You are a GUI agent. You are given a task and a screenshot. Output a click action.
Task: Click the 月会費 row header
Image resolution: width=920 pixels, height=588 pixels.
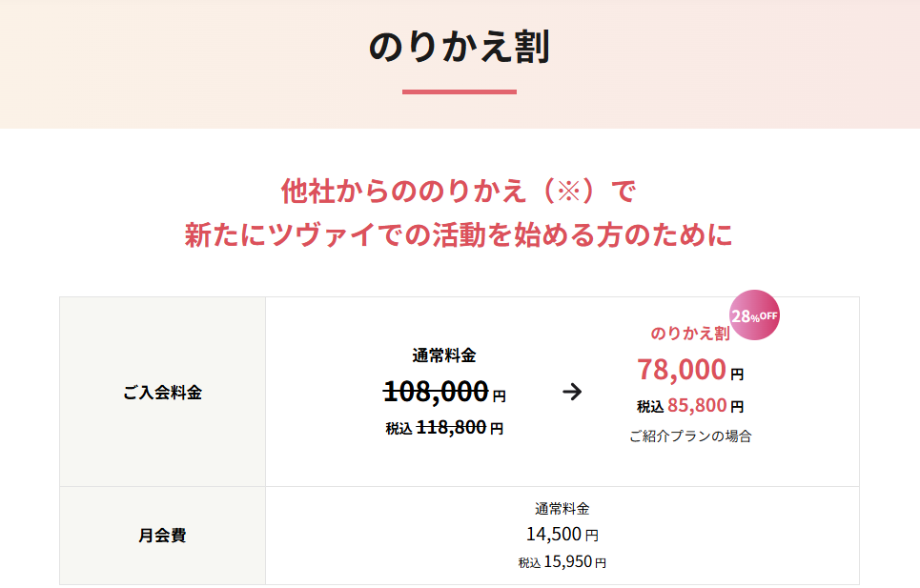162,535
